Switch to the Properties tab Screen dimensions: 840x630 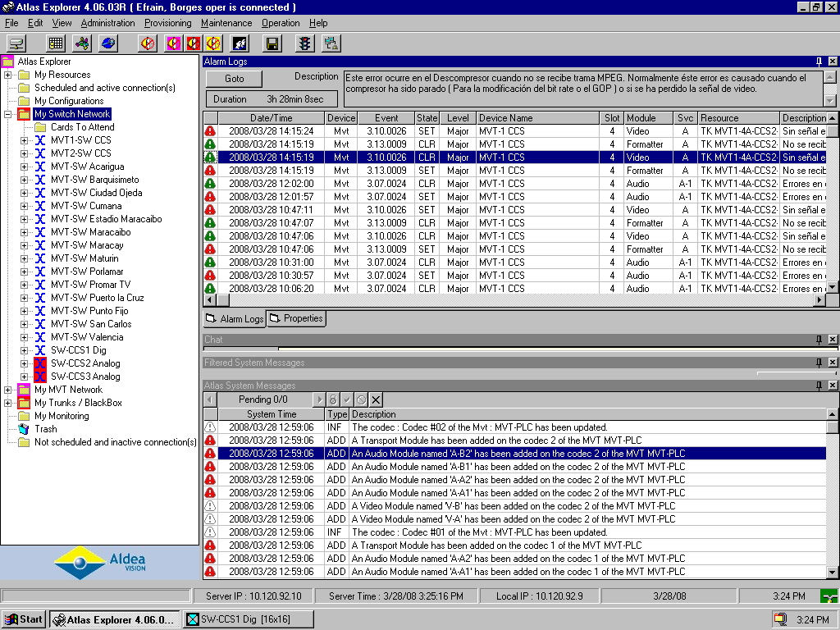(x=296, y=318)
